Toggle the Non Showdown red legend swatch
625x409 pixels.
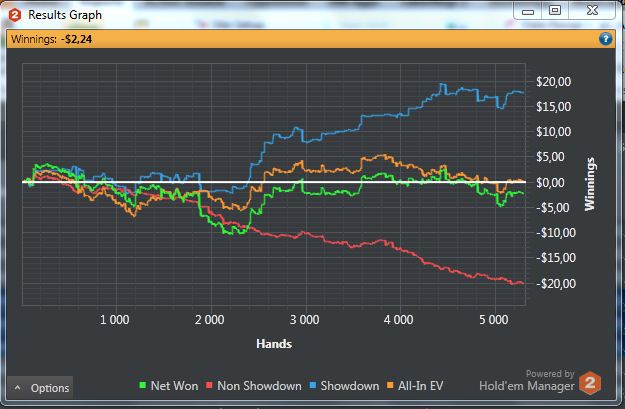pos(209,385)
